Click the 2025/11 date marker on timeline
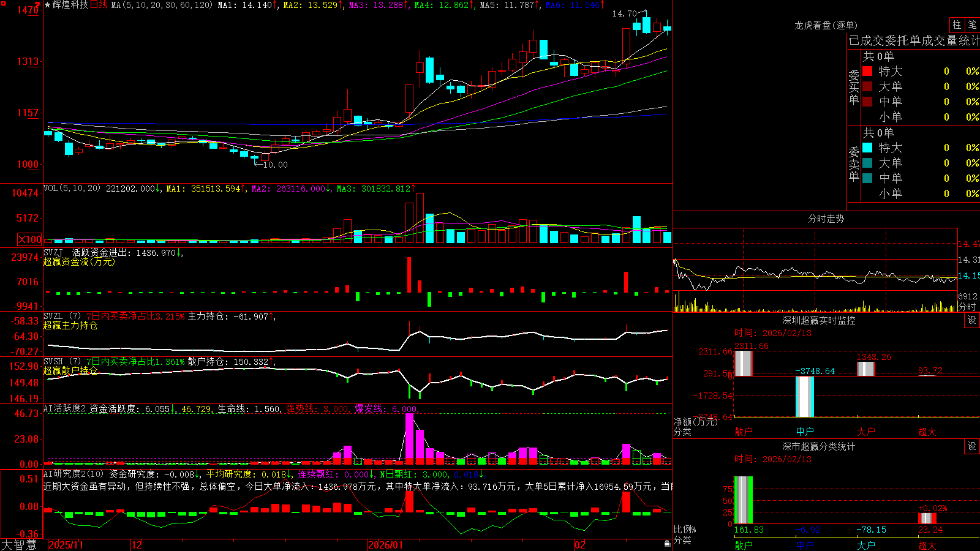The image size is (980, 551). (x=66, y=545)
